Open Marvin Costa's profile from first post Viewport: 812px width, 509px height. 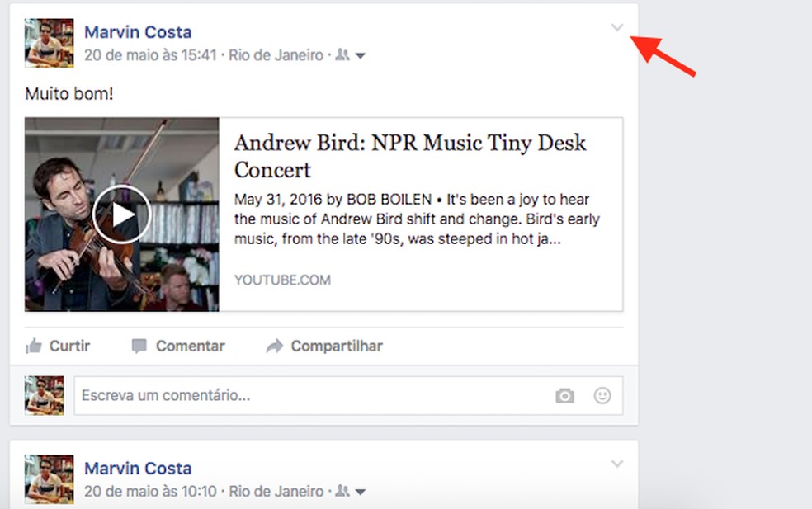coord(138,32)
